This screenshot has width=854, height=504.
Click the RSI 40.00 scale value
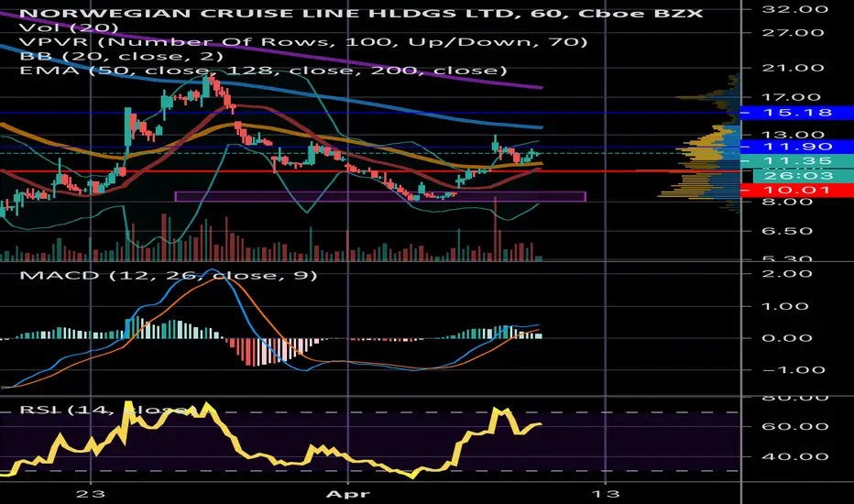coord(795,457)
